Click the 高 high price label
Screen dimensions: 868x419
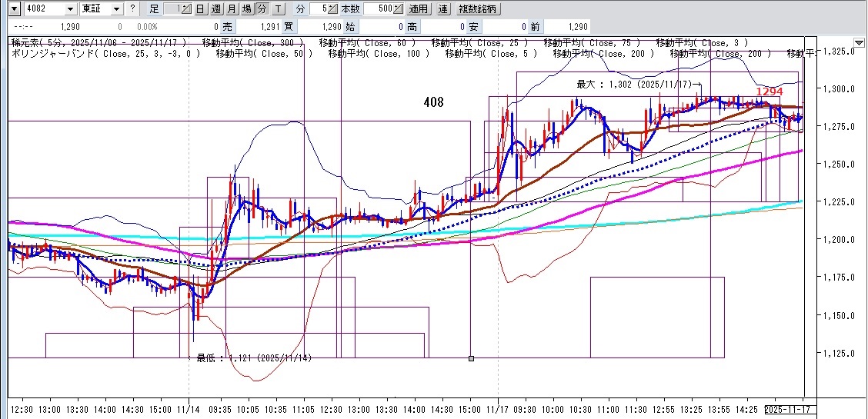tap(412, 27)
